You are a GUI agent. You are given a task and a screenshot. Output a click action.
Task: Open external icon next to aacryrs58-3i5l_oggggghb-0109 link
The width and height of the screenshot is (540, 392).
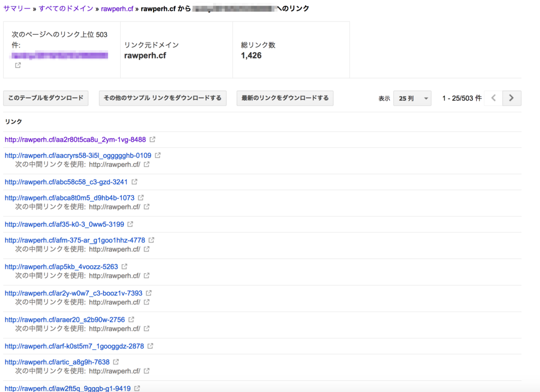pos(158,156)
